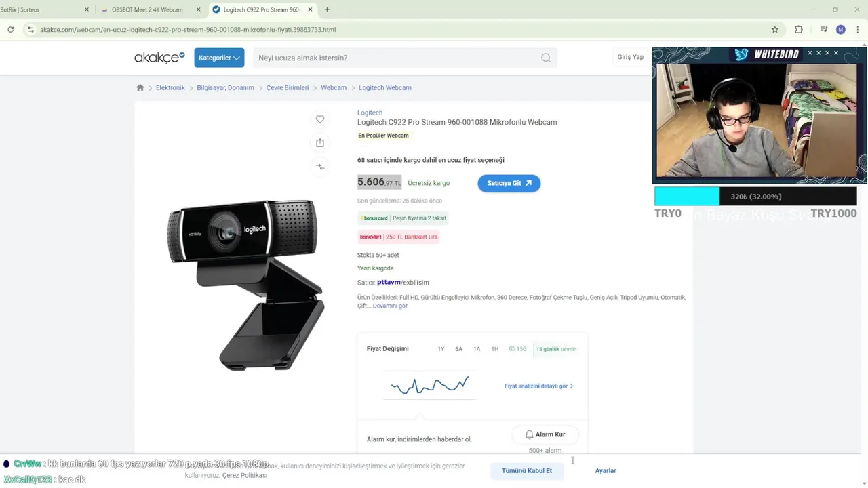Open Fiyat analizini detaylı gör link
This screenshot has width=868, height=488.
point(538,386)
